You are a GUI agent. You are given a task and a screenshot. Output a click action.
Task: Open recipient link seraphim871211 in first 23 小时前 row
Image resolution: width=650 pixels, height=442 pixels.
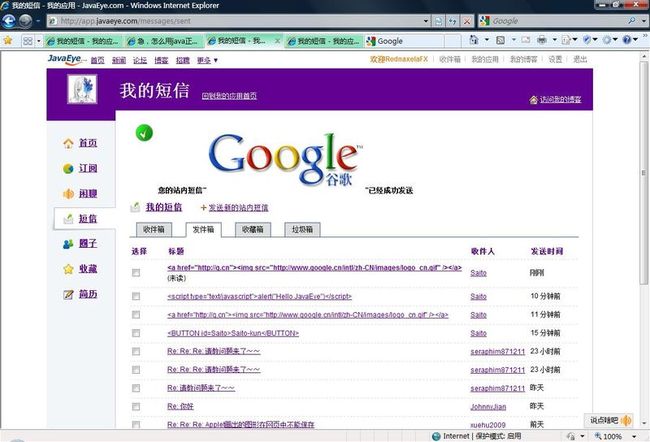coord(497,352)
